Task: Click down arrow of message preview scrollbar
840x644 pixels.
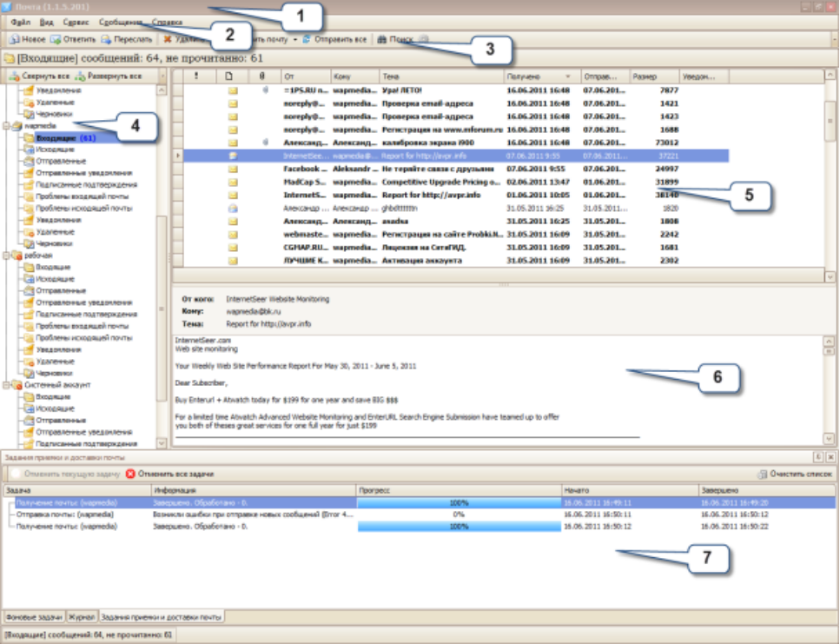Action: click(x=829, y=439)
